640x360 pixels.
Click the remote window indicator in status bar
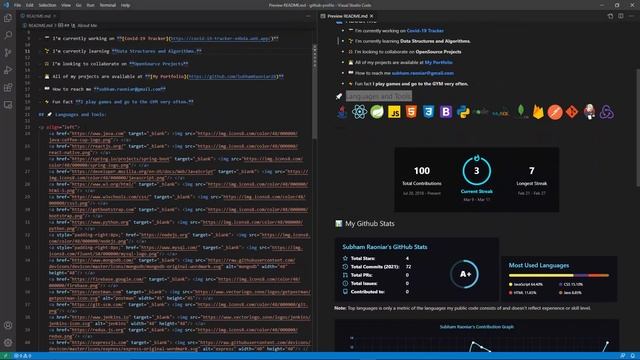click(5, 356)
